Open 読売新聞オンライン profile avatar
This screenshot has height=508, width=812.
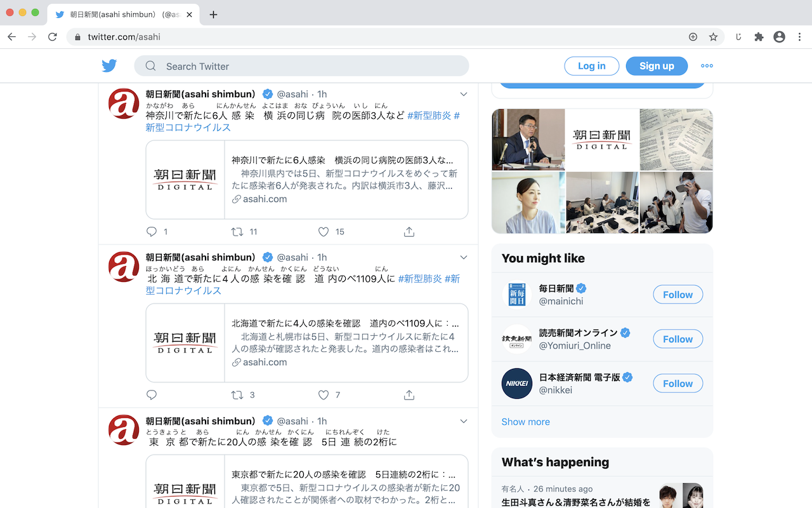[x=517, y=339]
